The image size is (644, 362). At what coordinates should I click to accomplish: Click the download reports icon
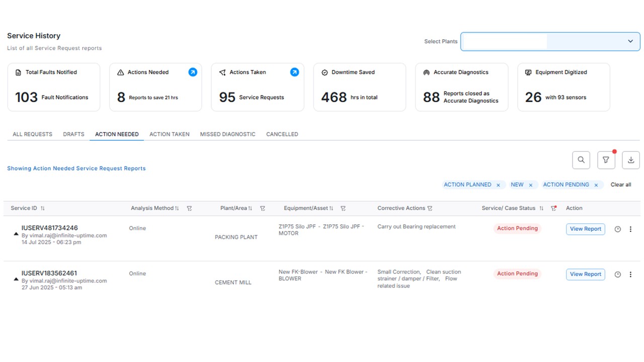click(631, 160)
